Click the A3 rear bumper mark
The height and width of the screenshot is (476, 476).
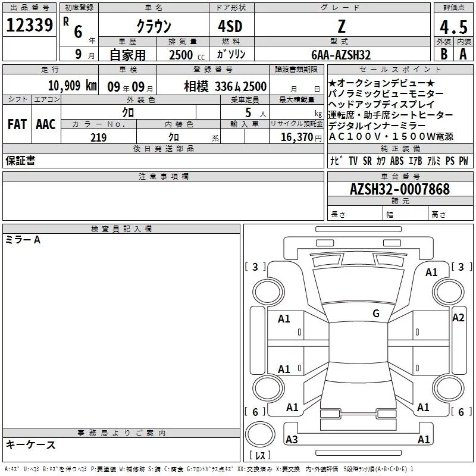click(292, 439)
